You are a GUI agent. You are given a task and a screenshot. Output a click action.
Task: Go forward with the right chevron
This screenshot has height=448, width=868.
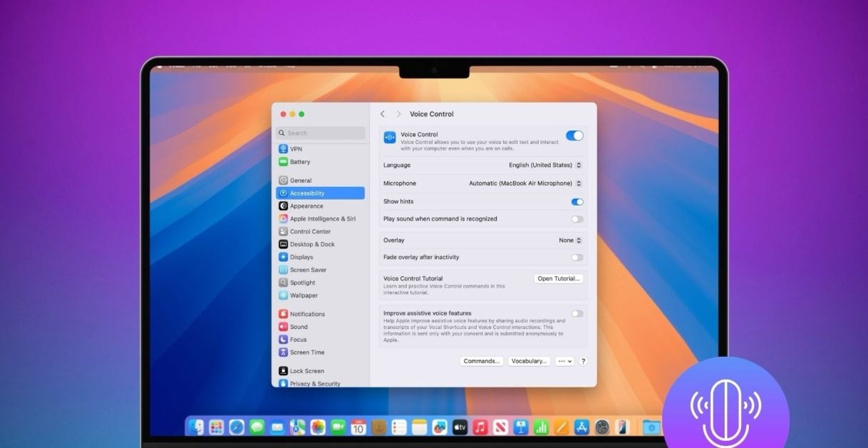[398, 114]
